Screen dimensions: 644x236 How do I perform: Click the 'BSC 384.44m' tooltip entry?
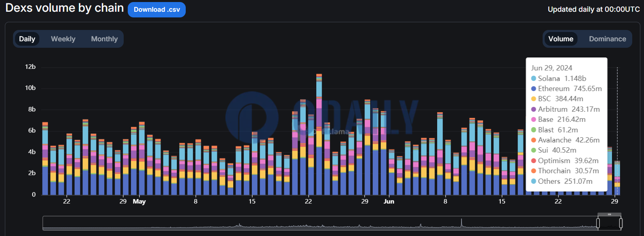pos(557,99)
